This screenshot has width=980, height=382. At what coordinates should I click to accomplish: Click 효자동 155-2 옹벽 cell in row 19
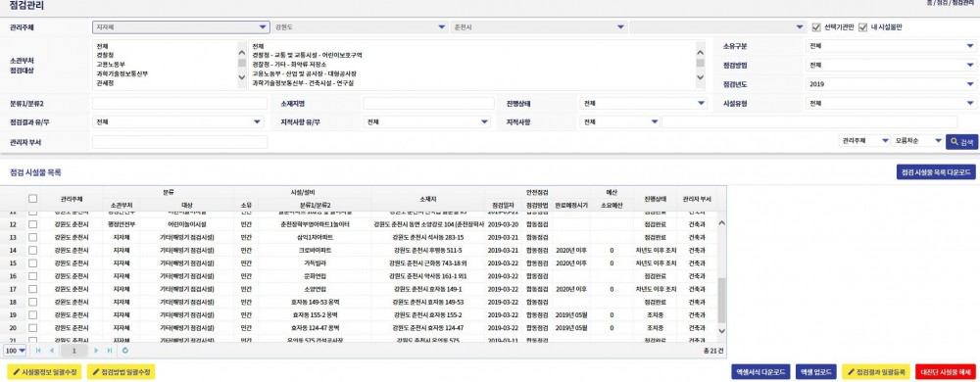pos(315,315)
